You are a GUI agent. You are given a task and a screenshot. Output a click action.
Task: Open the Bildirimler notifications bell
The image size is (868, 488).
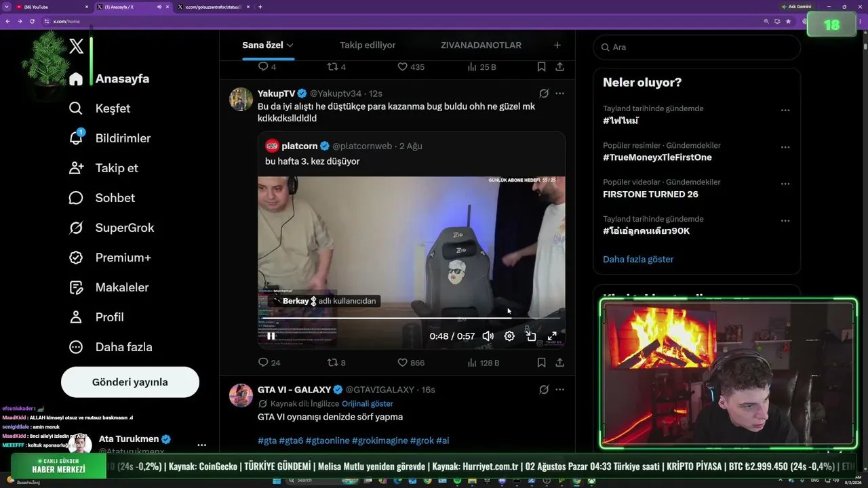point(76,138)
